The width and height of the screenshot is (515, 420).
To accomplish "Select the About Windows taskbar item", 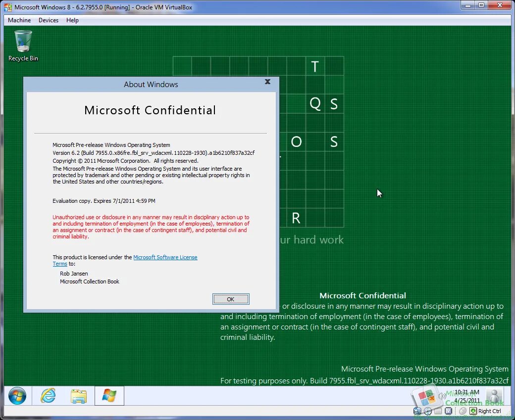I will [109, 395].
